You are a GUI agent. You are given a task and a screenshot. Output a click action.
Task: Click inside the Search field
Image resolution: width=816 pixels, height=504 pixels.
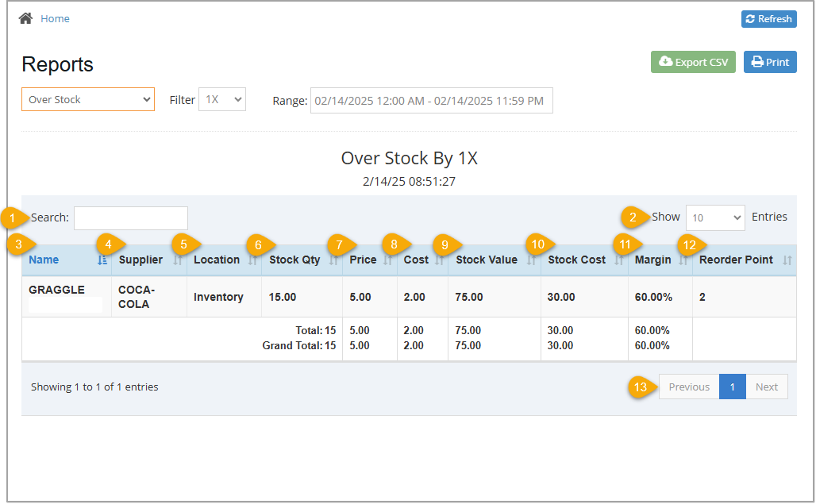pos(130,217)
